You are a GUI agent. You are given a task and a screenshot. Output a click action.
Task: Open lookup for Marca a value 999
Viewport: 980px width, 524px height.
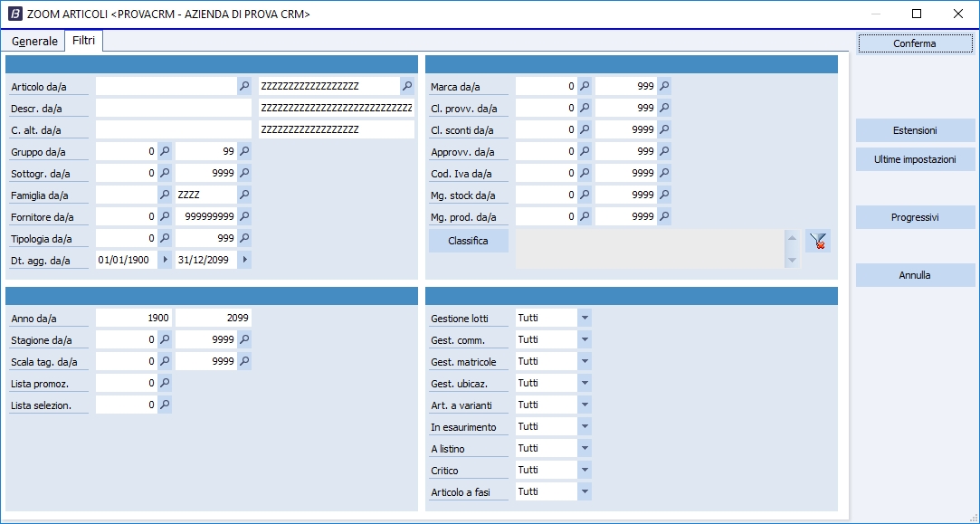pyautogui.click(x=664, y=86)
